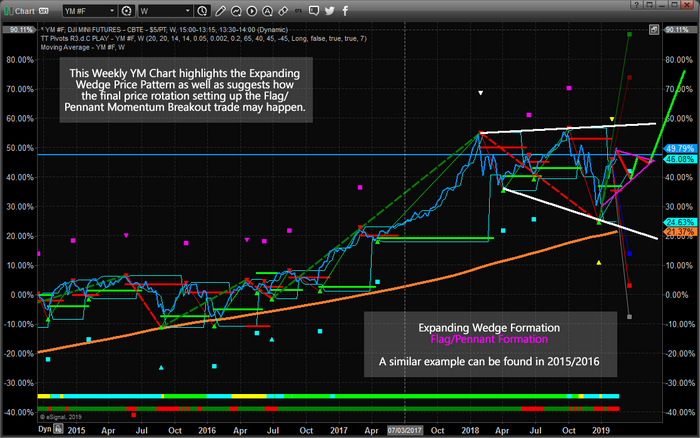Select the eraser tool in toolbar
This screenshot has width=700, height=438.
point(283,11)
